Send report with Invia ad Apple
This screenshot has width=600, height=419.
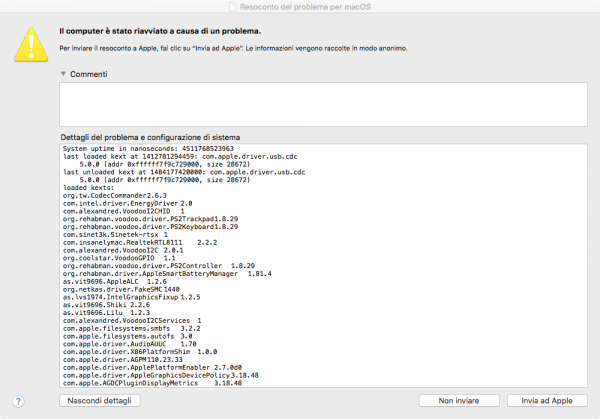point(547,401)
